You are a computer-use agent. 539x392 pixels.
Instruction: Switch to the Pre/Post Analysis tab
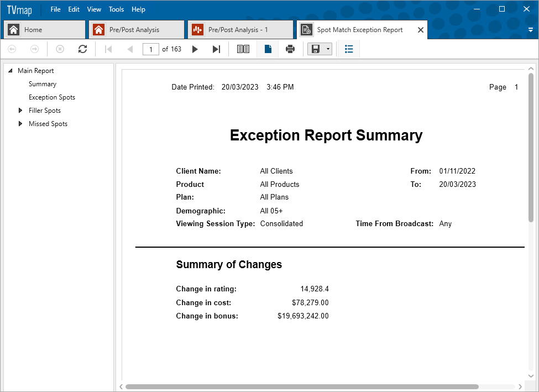point(137,30)
